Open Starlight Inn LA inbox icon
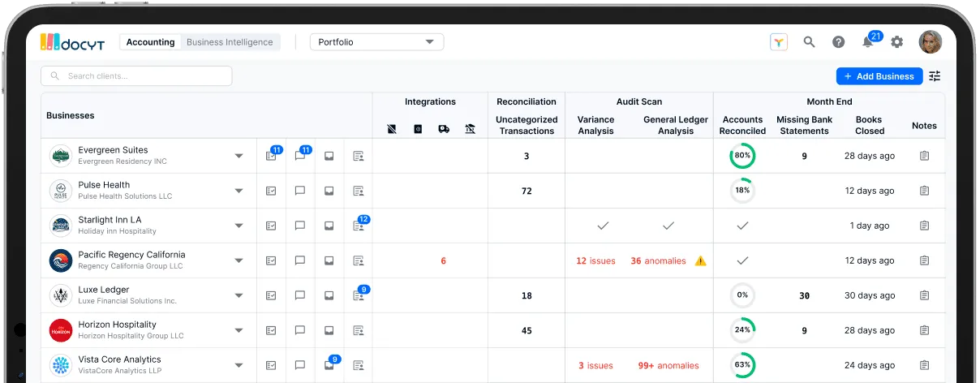The width and height of the screenshot is (980, 383). (329, 226)
